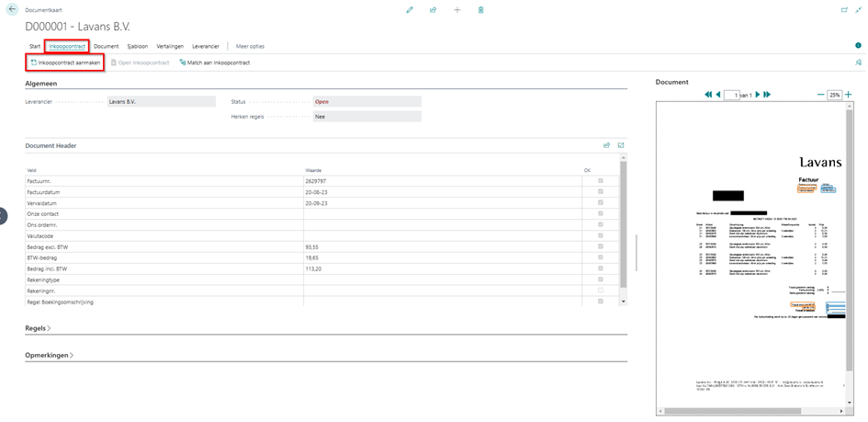Toggle the OK checkbox for Onze contact
The width and height of the screenshot is (868, 422).
click(x=601, y=214)
